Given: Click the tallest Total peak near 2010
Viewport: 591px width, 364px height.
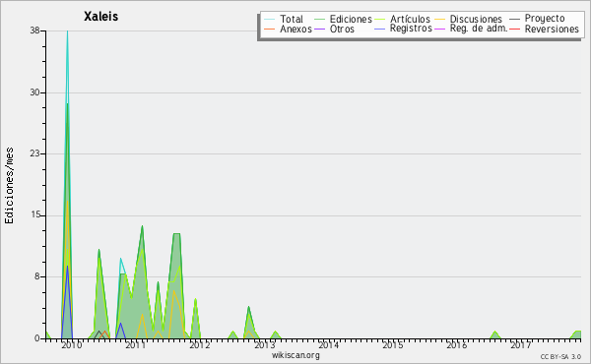Looking at the screenshot, I should [x=67, y=31].
